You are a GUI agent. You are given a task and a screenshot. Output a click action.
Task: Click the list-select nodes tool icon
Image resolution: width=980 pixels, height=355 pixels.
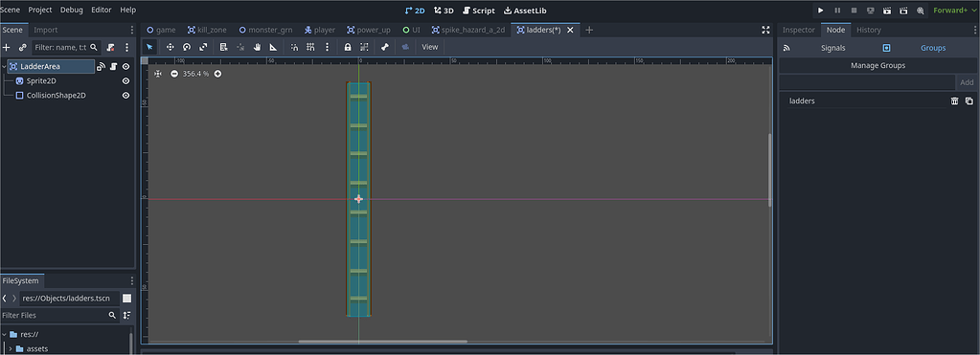pyautogui.click(x=224, y=47)
